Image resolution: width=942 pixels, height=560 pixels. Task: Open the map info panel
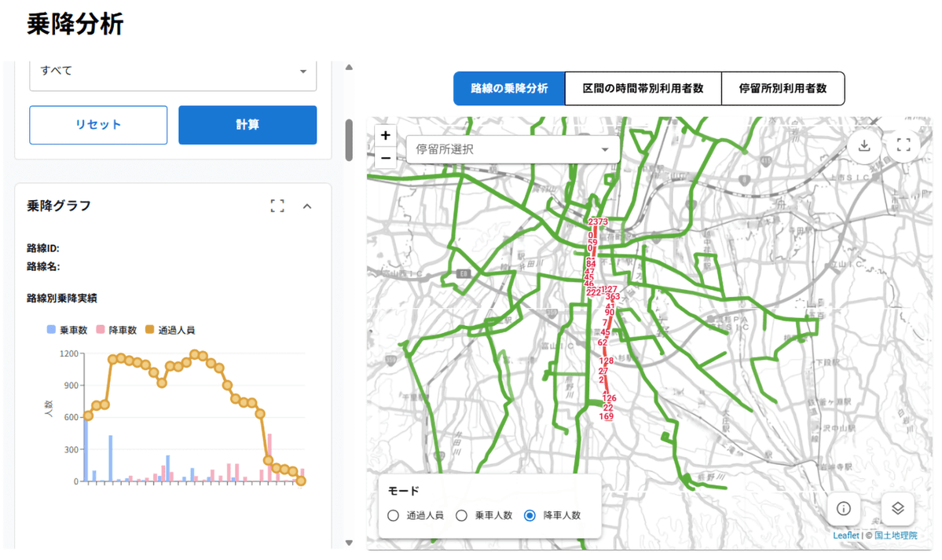(x=844, y=509)
